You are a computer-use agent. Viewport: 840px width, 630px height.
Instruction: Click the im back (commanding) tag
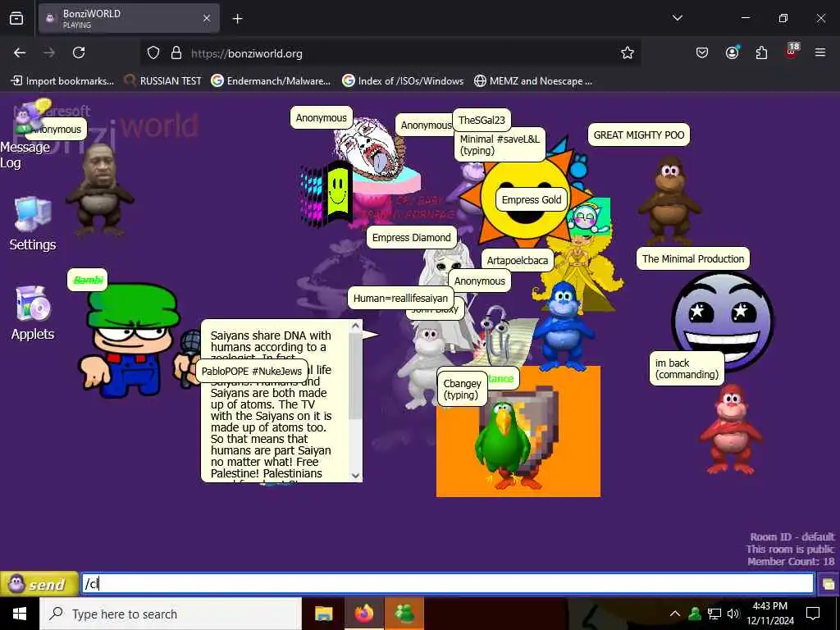(687, 368)
